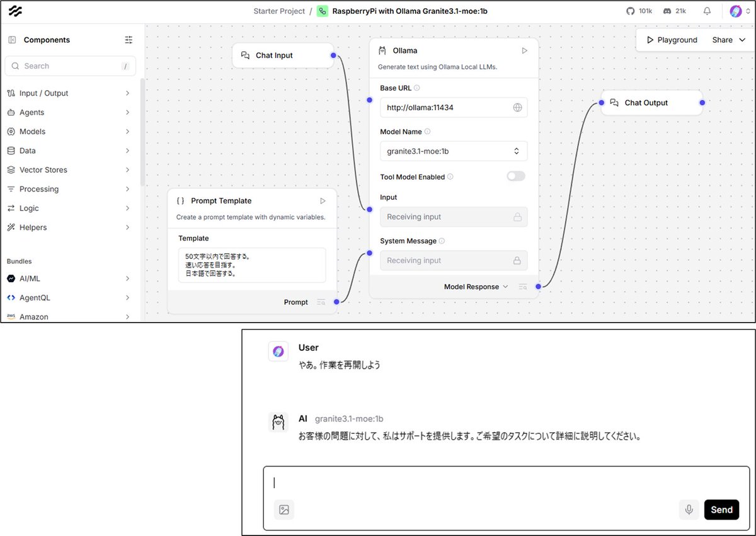Screen dimensions: 756x536
Task: Expand the Amazon bundle
Action: 70,317
